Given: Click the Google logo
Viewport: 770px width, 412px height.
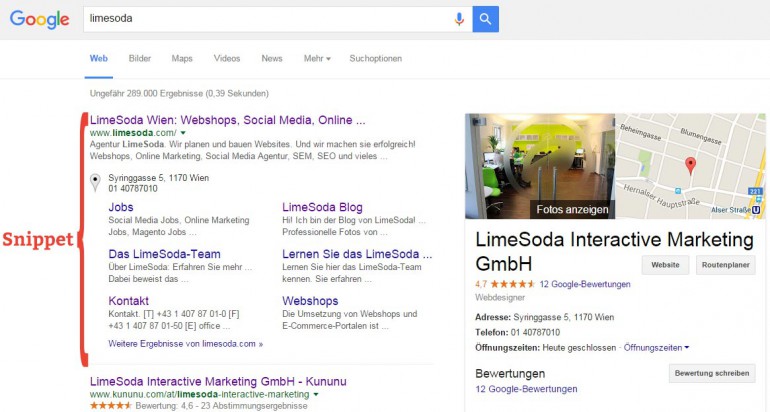Looking at the screenshot, I should pyautogui.click(x=40, y=19).
